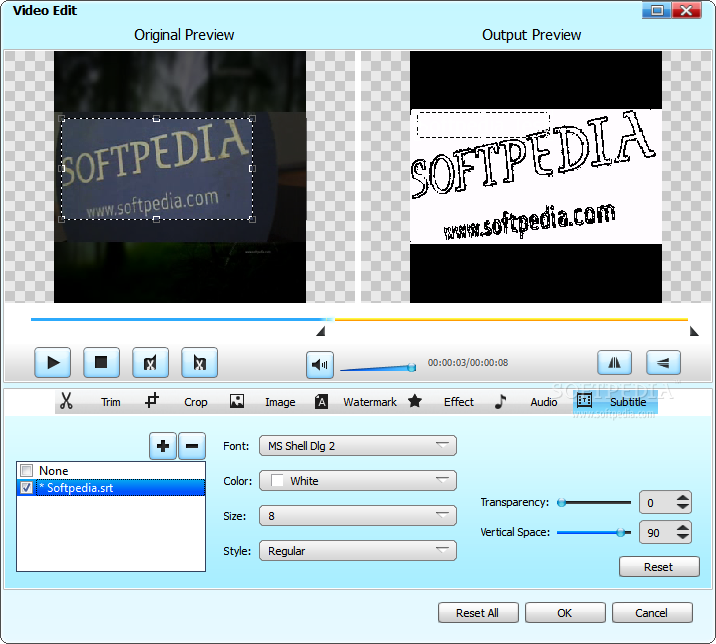The image size is (716, 644).
Task: Click the Cancel button
Action: pos(652,612)
